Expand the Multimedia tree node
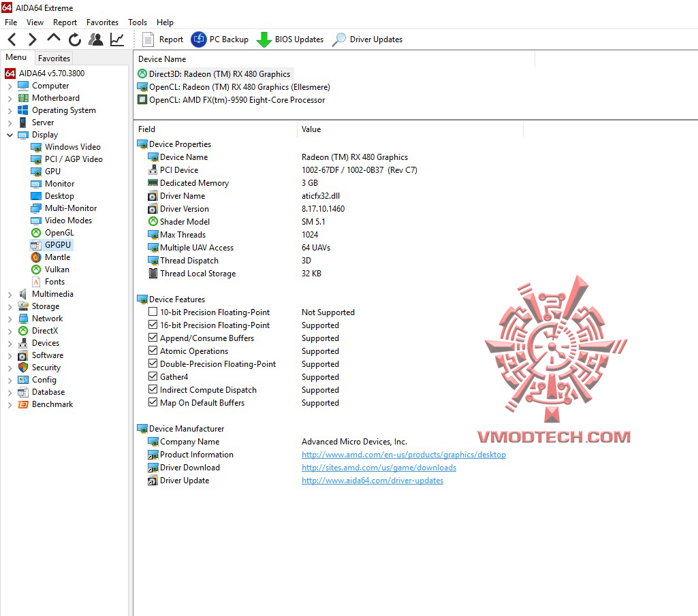698x616 pixels. click(x=10, y=295)
